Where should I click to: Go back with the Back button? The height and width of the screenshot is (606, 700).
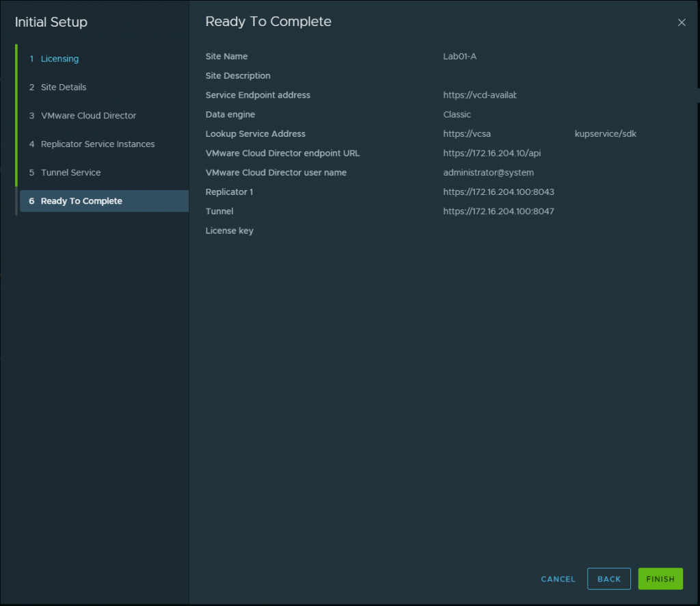pos(609,579)
